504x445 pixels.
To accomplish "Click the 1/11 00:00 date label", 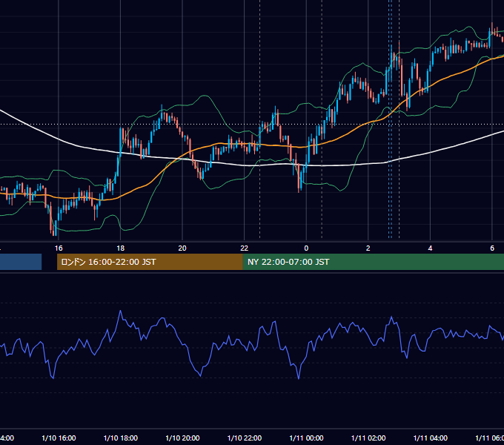I will coord(306,438).
